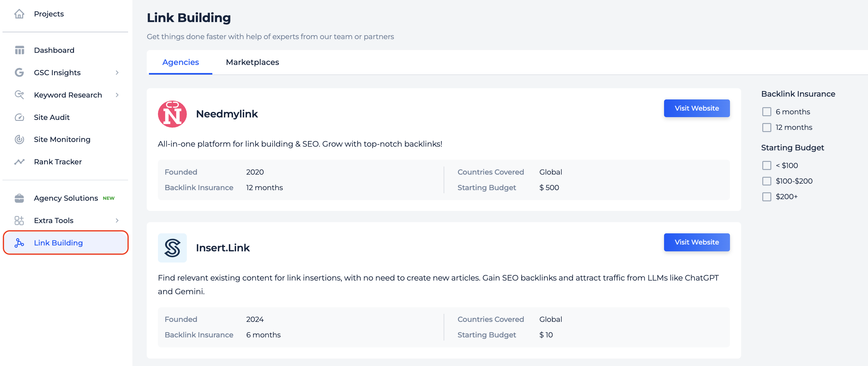Image resolution: width=868 pixels, height=366 pixels.
Task: Click the $ 10 starting budget value
Action: (546, 335)
